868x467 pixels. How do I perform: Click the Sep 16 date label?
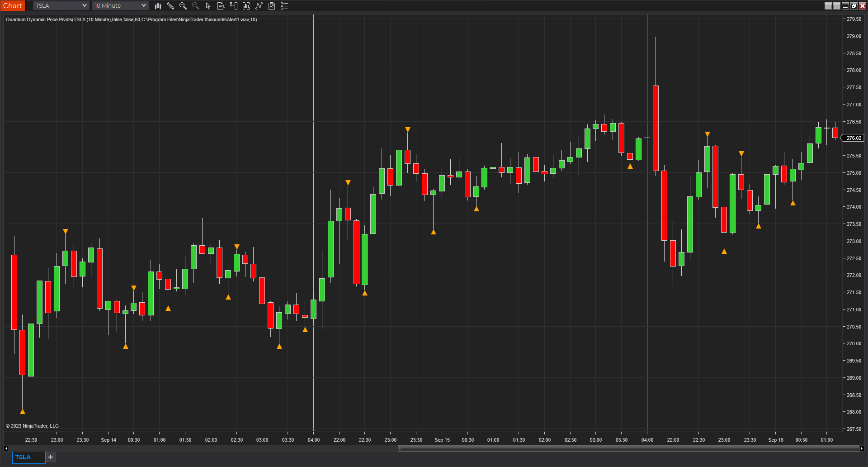pos(776,440)
